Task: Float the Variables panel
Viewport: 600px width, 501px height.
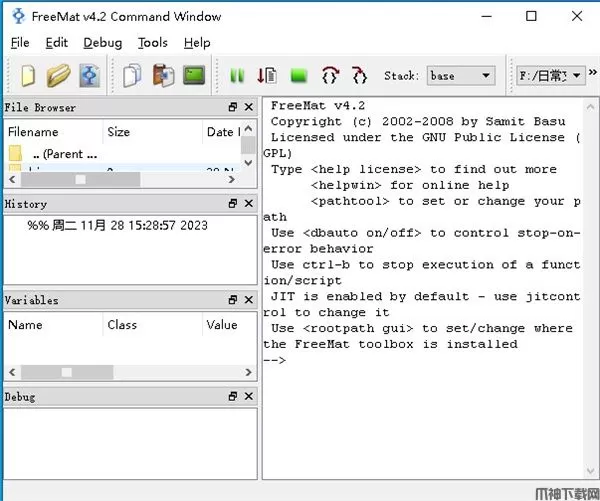Action: pos(233,300)
